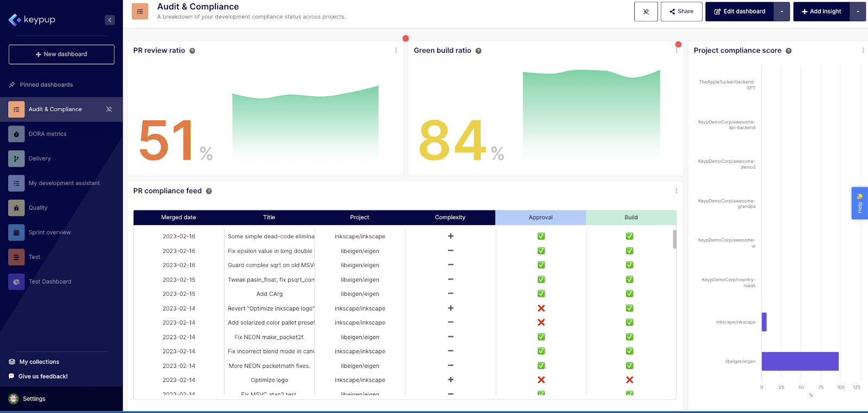Unpin the Audit & Compliance dashboard in sidebar
Viewport: 868px width, 413px height.
pos(109,109)
